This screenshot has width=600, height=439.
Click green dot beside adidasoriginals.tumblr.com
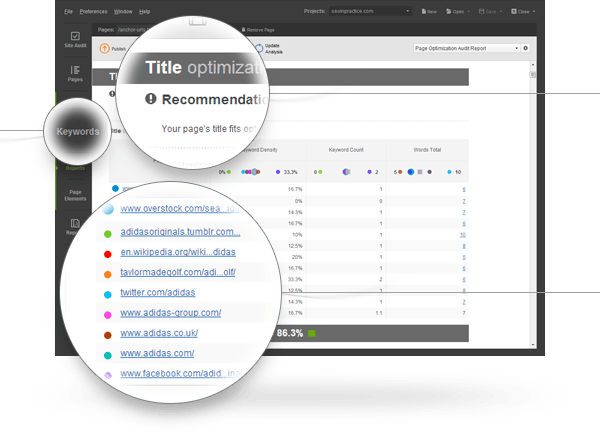pos(108,234)
